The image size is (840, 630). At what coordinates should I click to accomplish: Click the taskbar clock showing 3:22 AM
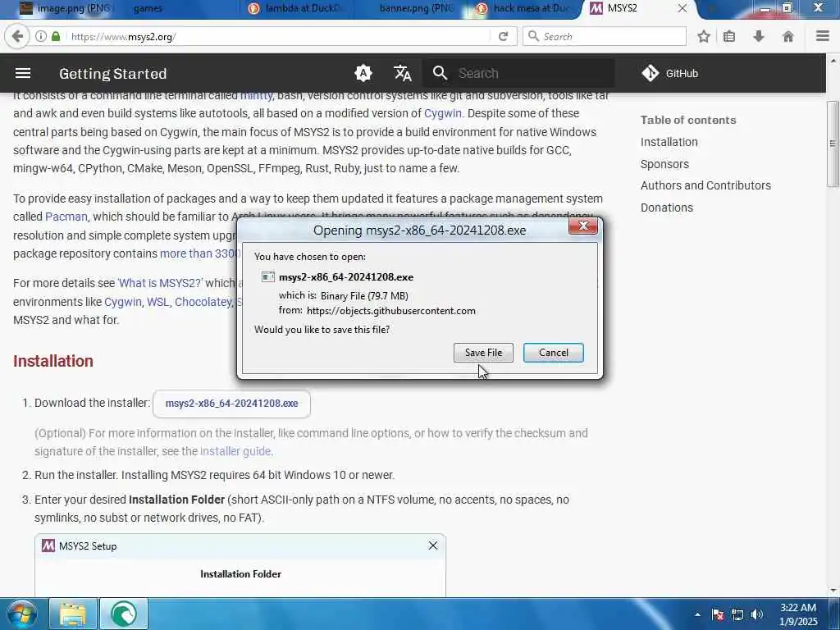coord(798,614)
